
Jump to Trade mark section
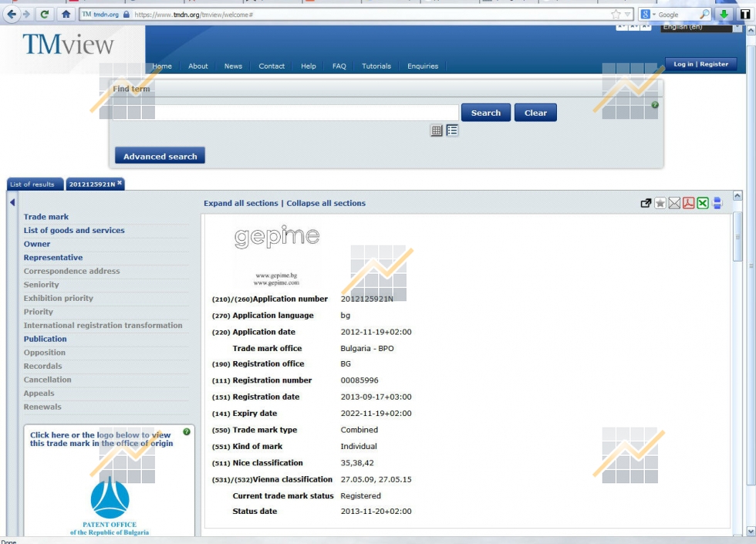click(46, 217)
